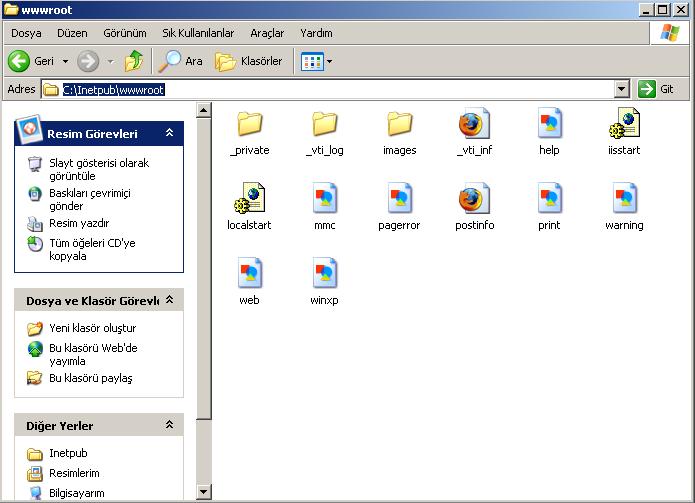Toggle the Klasörler folders pane
This screenshot has height=503, width=695.
249,61
